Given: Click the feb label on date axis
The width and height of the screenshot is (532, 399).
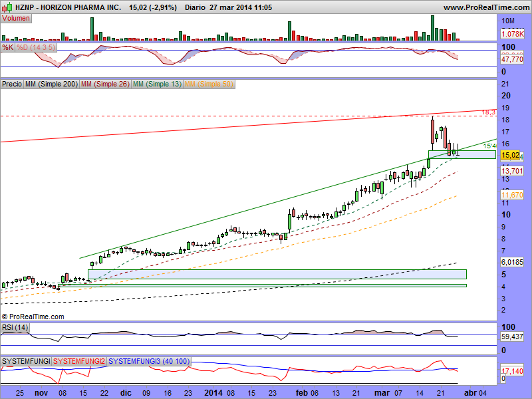Looking at the screenshot, I should 302,393.
